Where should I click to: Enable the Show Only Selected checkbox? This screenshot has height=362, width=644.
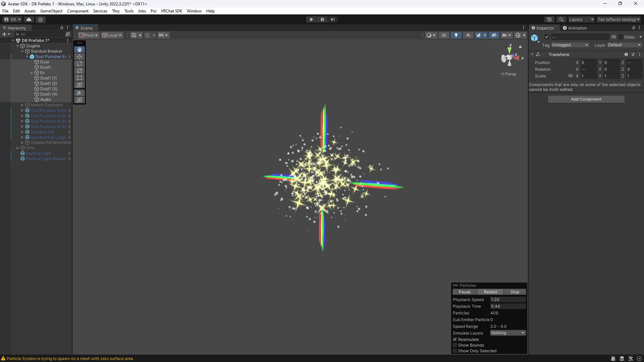coord(455,351)
